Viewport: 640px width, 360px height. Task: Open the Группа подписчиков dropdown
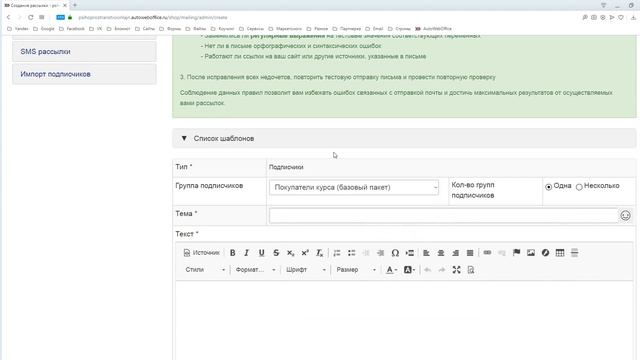354,187
